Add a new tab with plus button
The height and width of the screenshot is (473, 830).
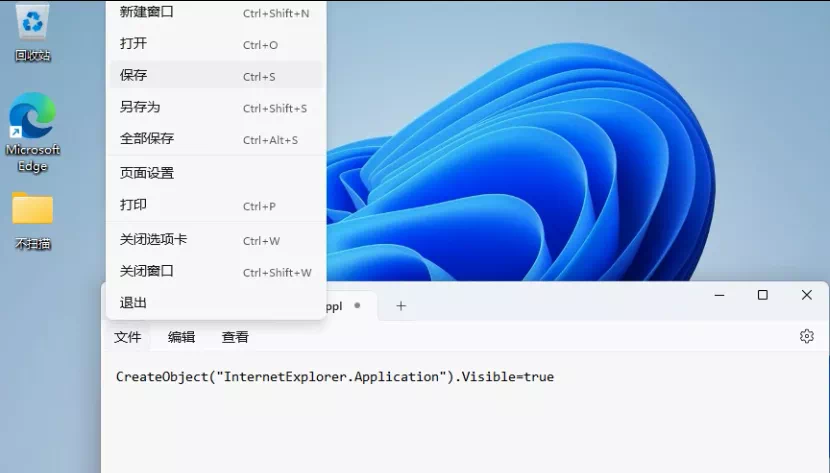pyautogui.click(x=401, y=306)
